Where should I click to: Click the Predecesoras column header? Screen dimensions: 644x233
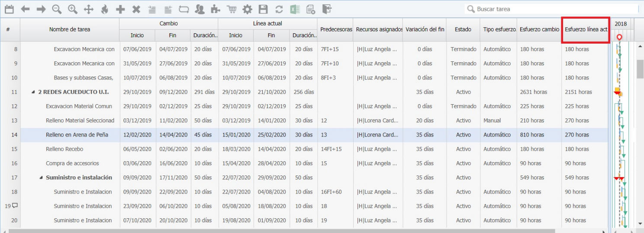coord(335,29)
